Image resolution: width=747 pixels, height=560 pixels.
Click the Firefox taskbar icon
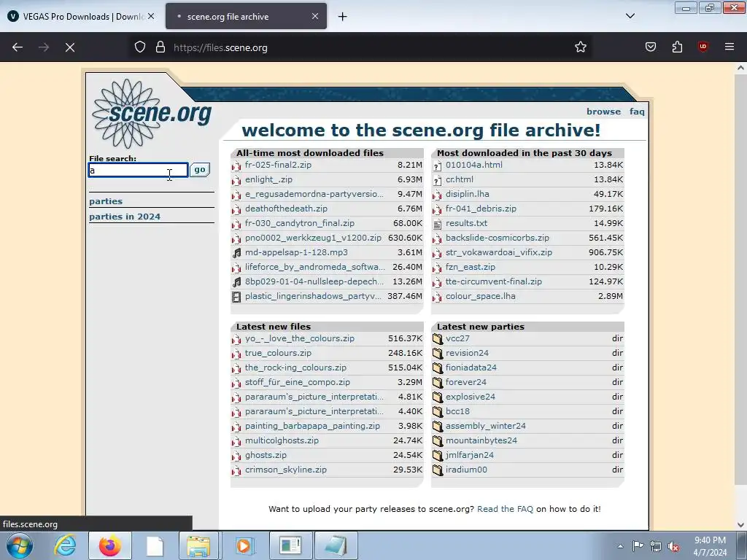pos(110,546)
